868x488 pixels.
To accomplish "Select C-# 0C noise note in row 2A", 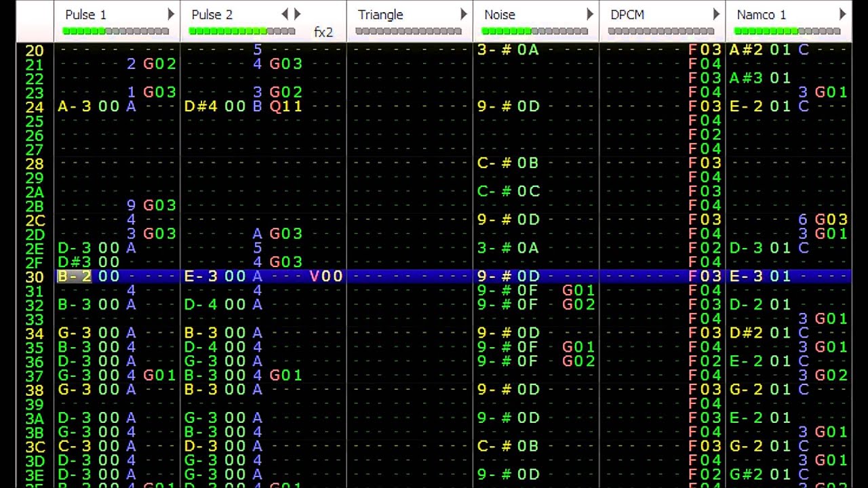I will tap(509, 191).
